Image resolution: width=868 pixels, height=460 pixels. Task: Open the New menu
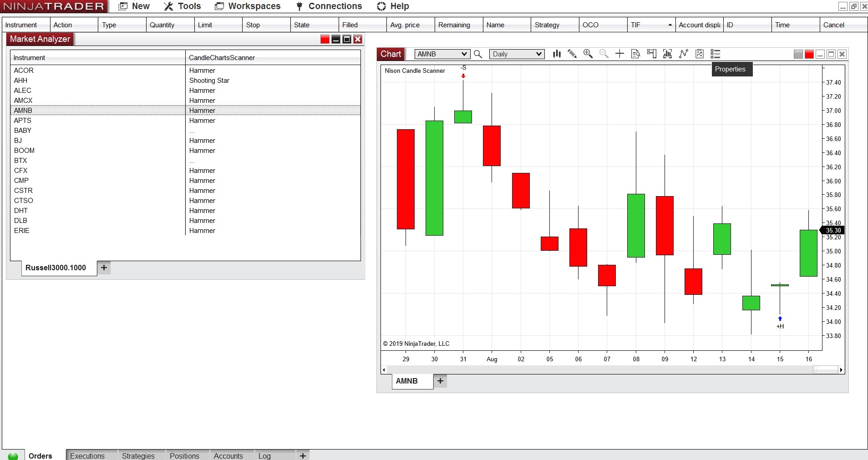(141, 6)
